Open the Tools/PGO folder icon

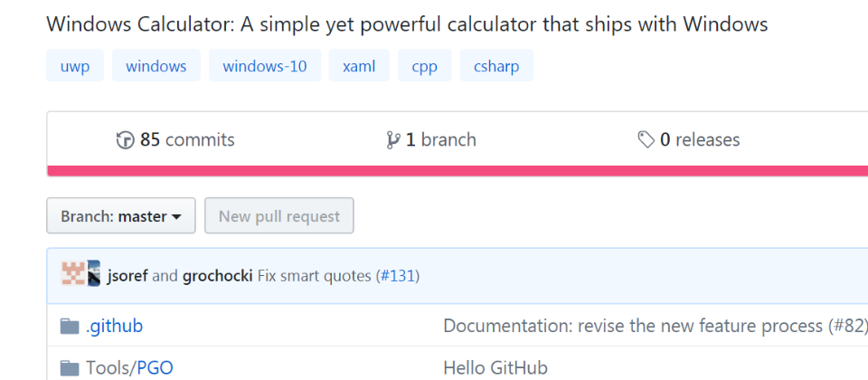(x=70, y=368)
